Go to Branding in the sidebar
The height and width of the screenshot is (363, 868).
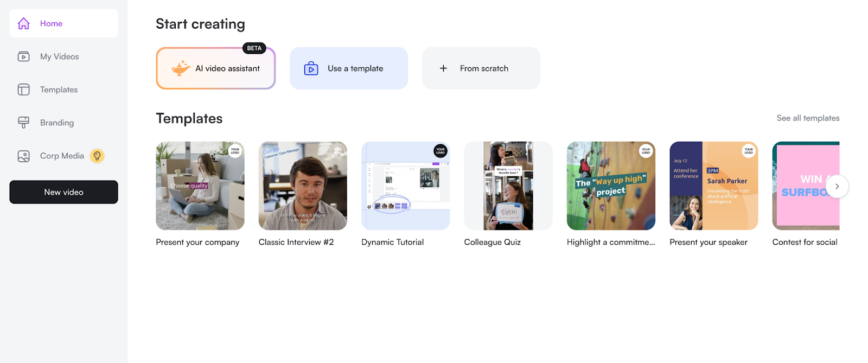57,123
